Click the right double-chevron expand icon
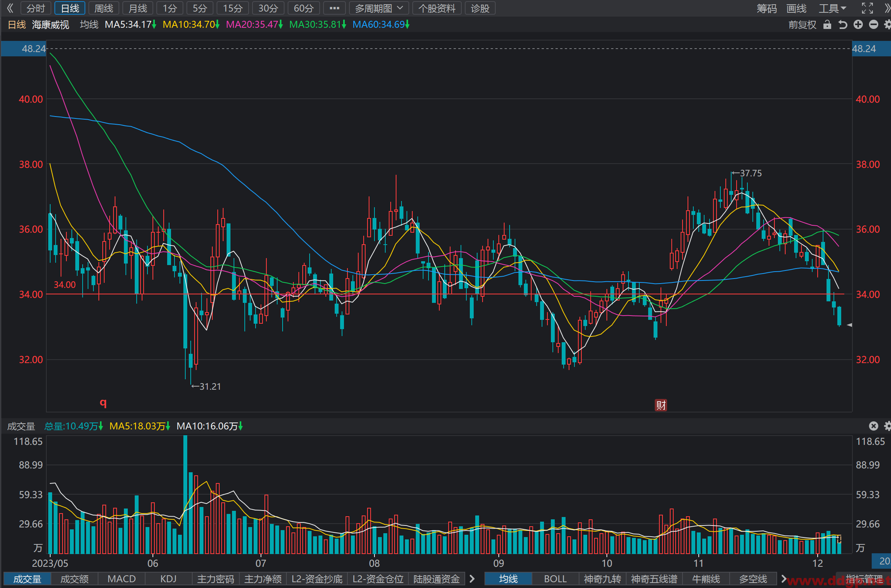The height and width of the screenshot is (588, 891). pyautogui.click(x=886, y=8)
